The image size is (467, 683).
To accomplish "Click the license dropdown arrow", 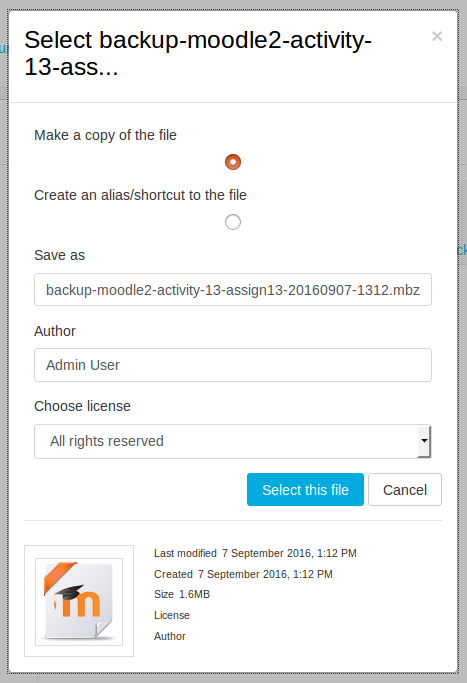I will click(424, 441).
